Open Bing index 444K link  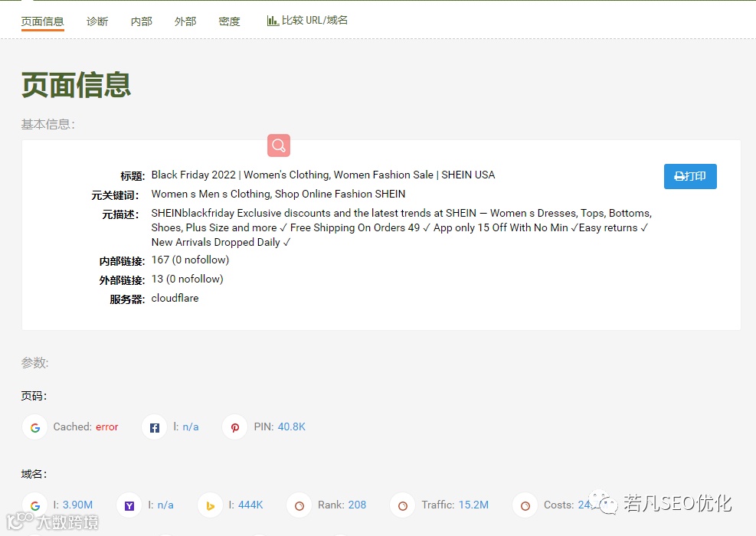[x=250, y=505]
